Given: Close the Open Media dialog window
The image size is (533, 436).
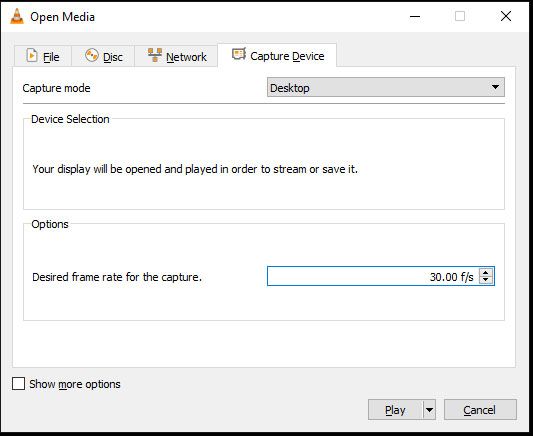Looking at the screenshot, I should pyautogui.click(x=506, y=16).
